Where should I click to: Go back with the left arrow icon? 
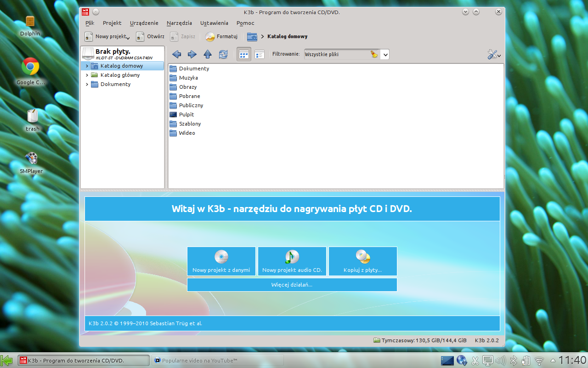point(177,54)
